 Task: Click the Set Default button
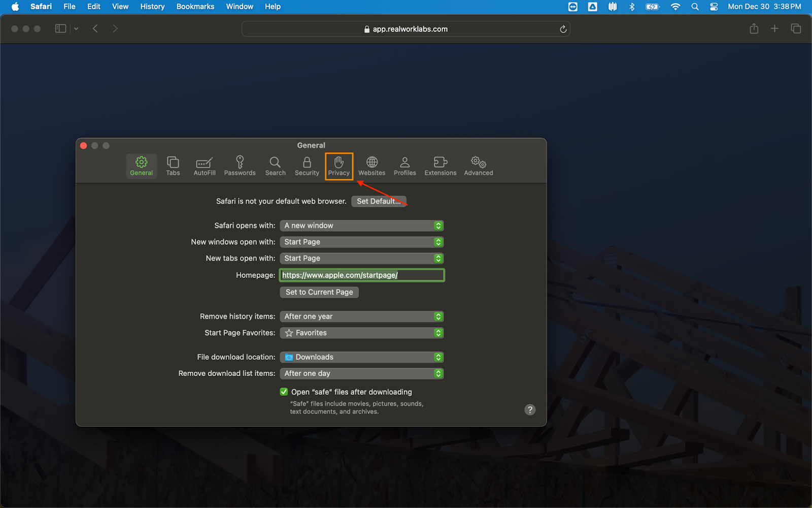[379, 201]
